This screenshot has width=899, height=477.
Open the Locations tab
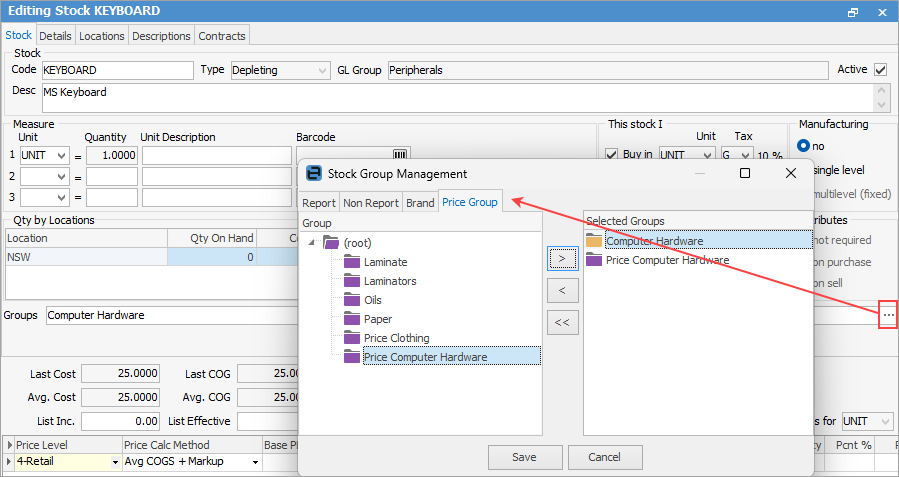[x=102, y=36]
